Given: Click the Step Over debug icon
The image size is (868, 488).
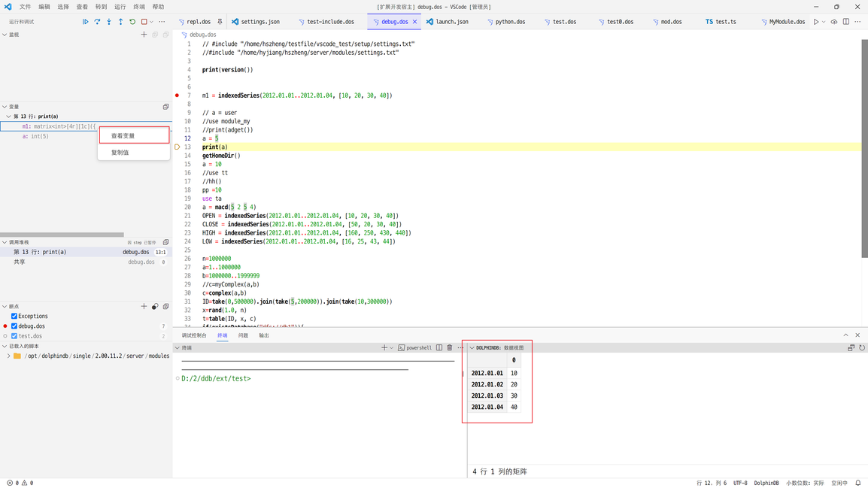Looking at the screenshot, I should tap(97, 22).
